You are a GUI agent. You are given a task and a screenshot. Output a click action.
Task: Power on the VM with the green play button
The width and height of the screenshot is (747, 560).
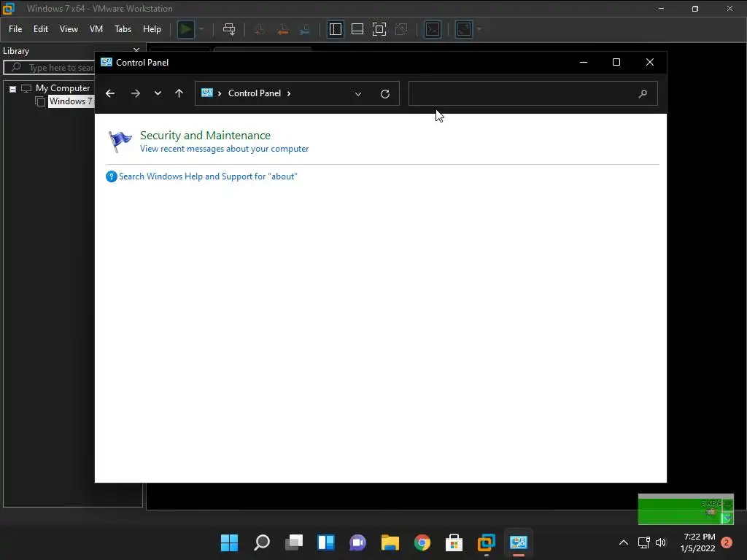(x=186, y=29)
